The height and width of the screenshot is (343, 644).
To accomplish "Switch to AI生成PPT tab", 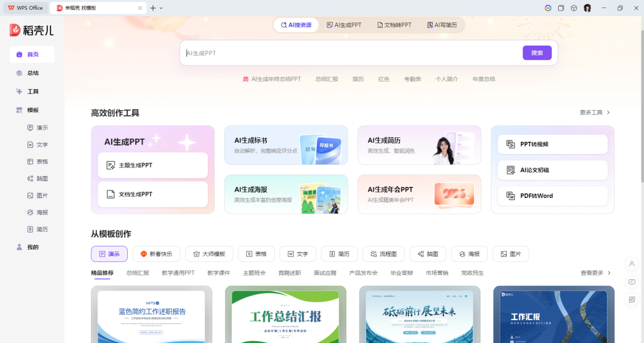I will tap(344, 25).
